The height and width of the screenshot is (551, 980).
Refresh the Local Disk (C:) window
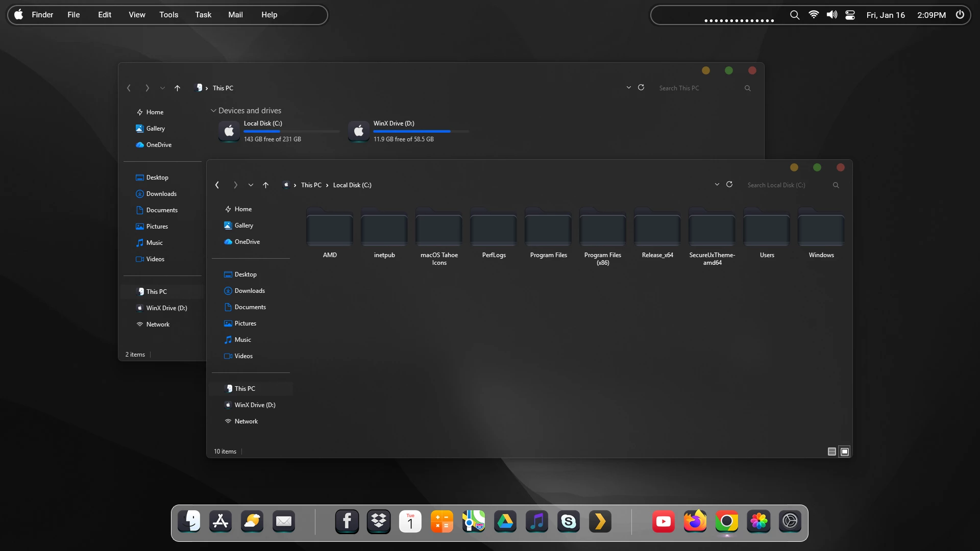tap(729, 184)
